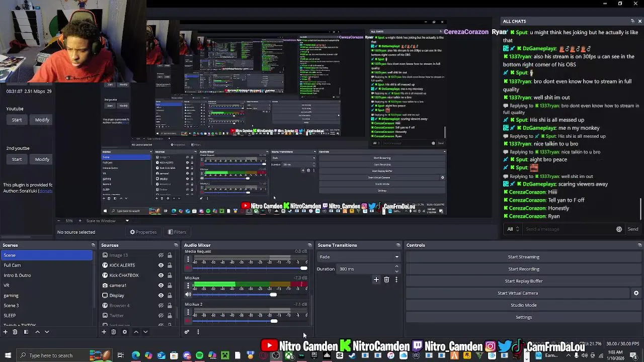644x362 pixels.
Task: Select the Full Cam scene
Action: click(47, 265)
